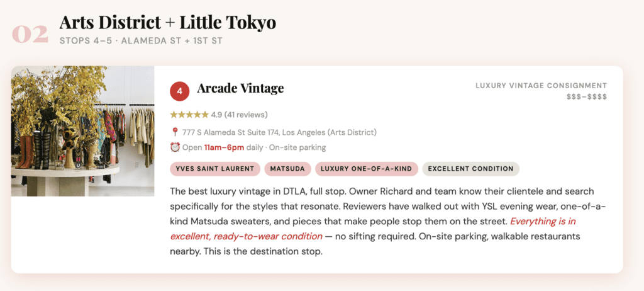
Task: Click the red location pin icon
Action: click(175, 132)
